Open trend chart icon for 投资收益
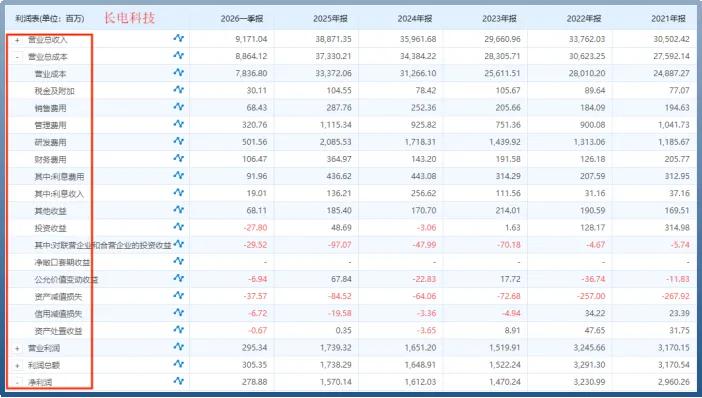Image resolution: width=702 pixels, height=398 pixels. (x=179, y=227)
